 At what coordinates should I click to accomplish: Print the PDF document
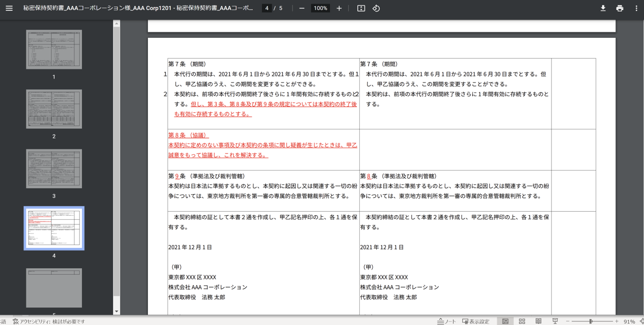coord(619,8)
